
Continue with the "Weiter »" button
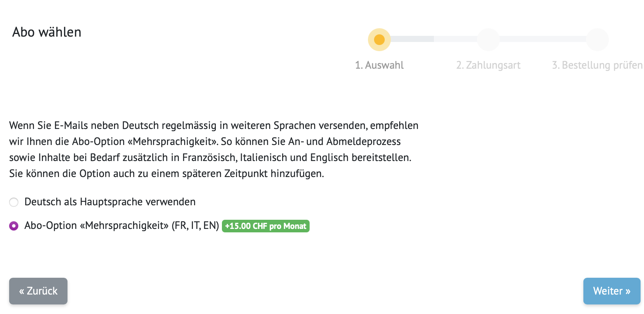(611, 291)
